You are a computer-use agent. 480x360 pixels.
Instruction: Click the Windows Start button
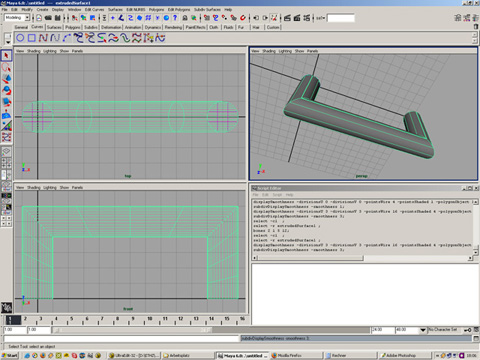click(x=10, y=356)
